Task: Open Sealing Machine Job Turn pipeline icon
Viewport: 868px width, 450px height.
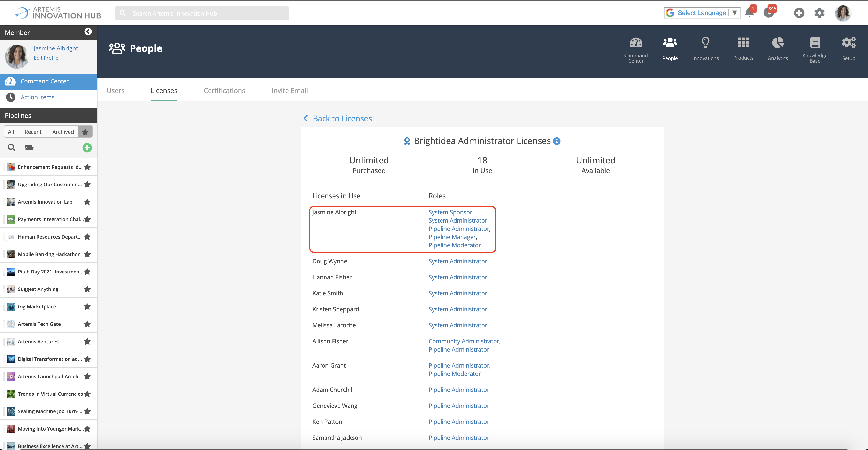Action: tap(11, 411)
